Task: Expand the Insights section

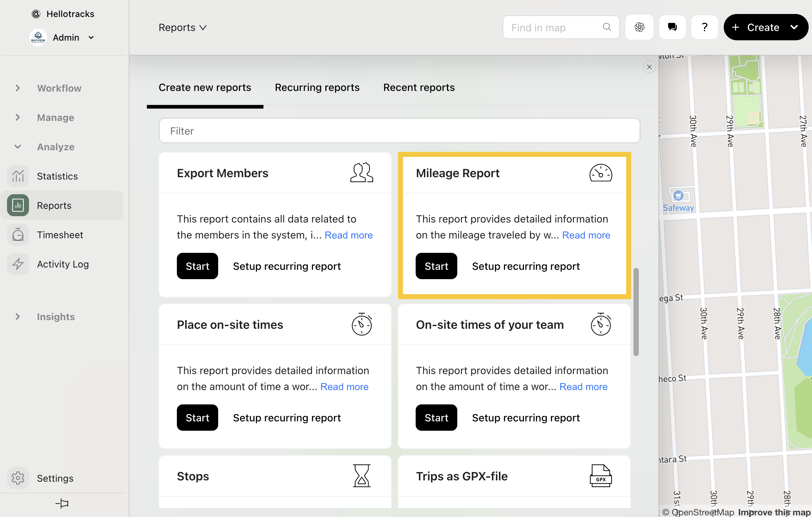Action: click(x=18, y=317)
